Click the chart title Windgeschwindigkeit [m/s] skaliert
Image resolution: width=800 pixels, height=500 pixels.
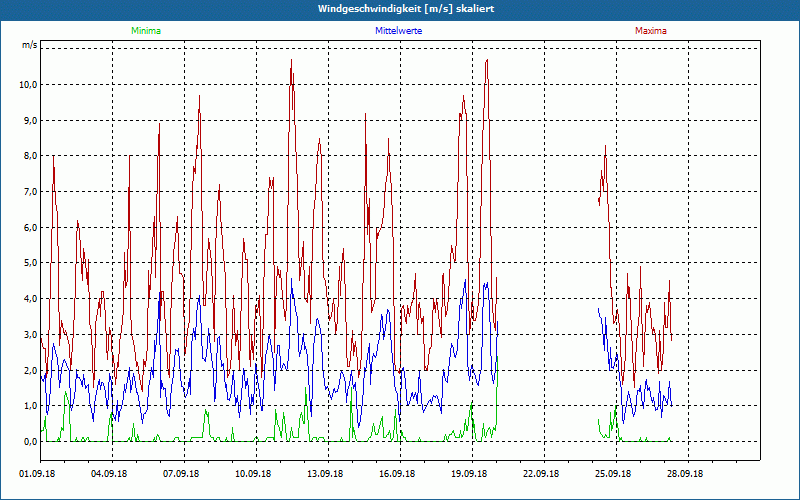pyautogui.click(x=406, y=9)
